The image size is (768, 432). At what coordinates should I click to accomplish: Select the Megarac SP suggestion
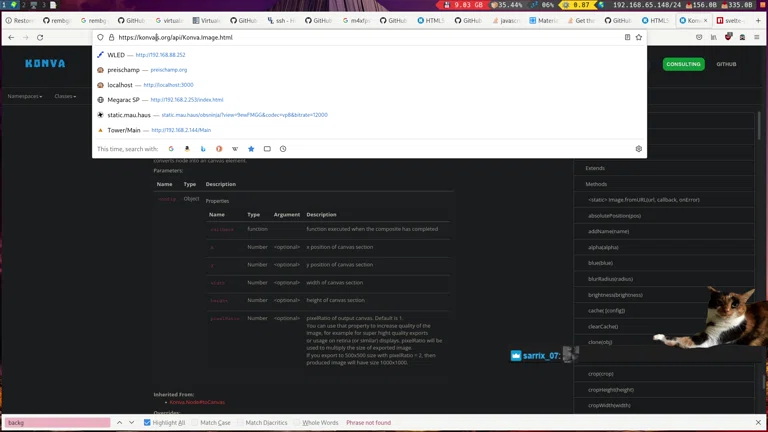(x=369, y=100)
